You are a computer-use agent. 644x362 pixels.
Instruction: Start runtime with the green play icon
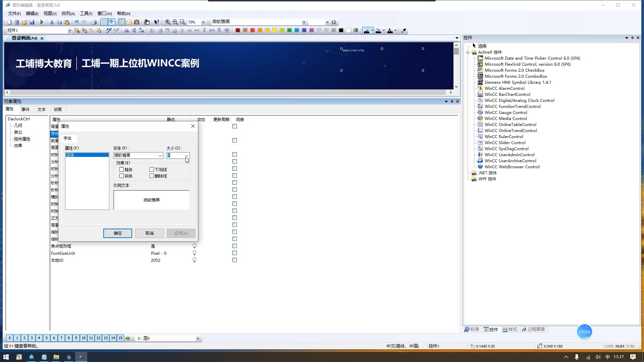click(x=42, y=22)
